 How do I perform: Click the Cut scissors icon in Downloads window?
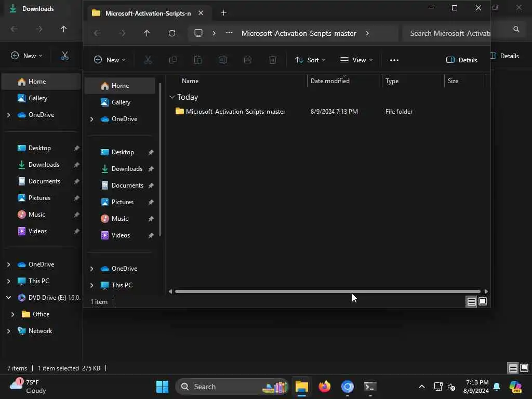coord(64,56)
